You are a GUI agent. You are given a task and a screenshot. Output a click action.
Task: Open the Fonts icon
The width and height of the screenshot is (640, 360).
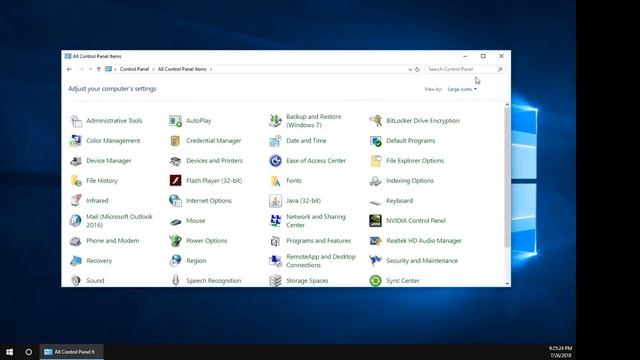276,181
